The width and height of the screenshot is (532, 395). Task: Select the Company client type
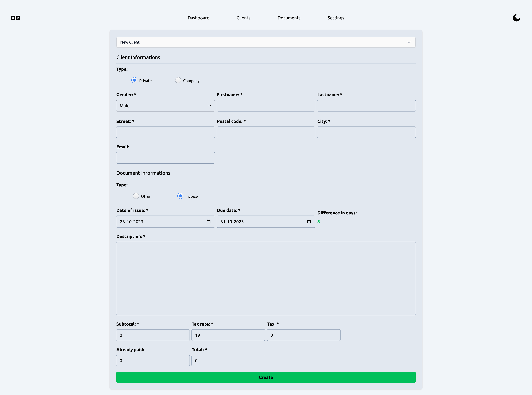coord(178,80)
